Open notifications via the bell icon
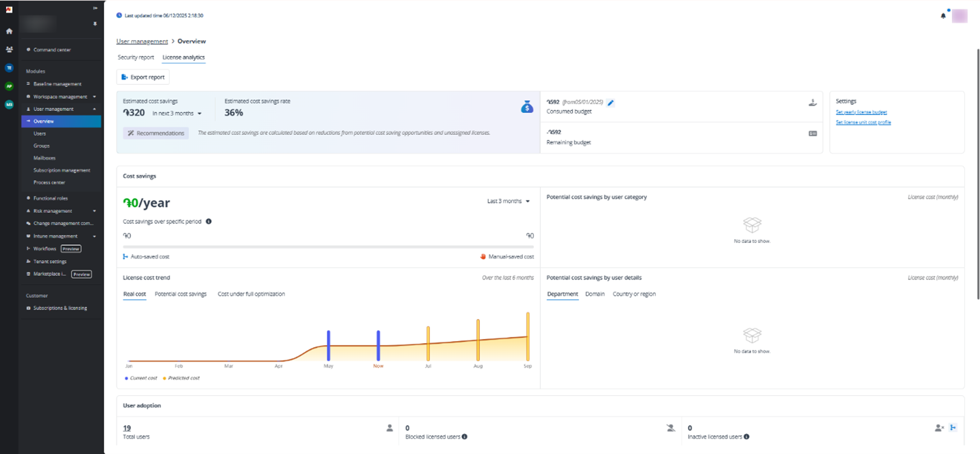This screenshot has height=454, width=980. pos(943,16)
